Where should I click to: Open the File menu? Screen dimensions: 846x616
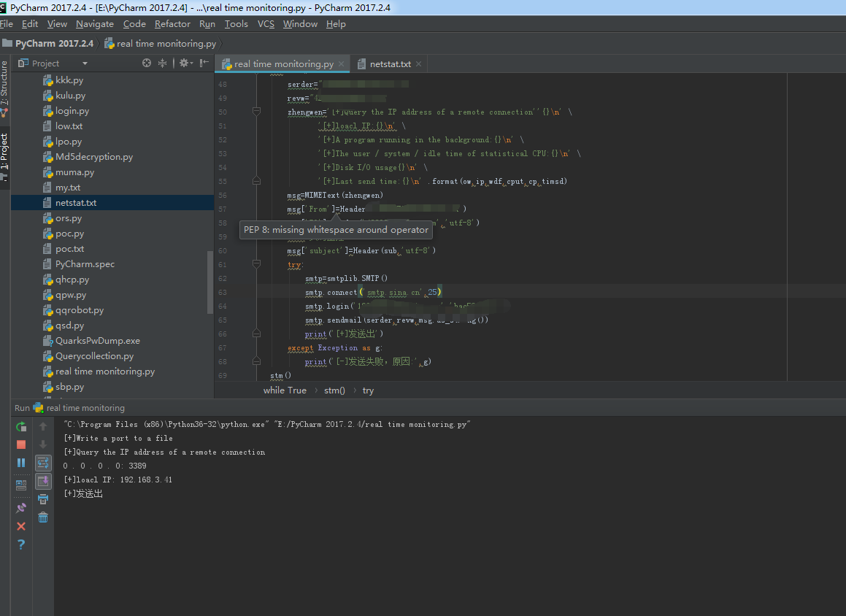tap(7, 24)
